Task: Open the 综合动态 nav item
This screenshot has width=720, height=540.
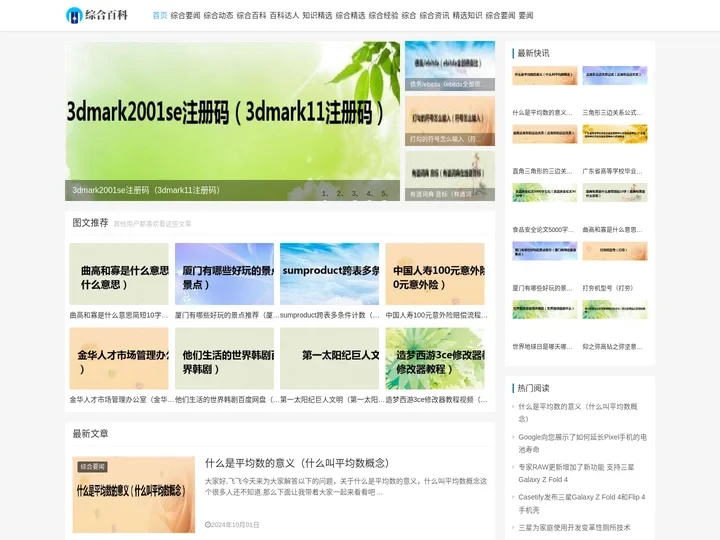Action: point(218,16)
